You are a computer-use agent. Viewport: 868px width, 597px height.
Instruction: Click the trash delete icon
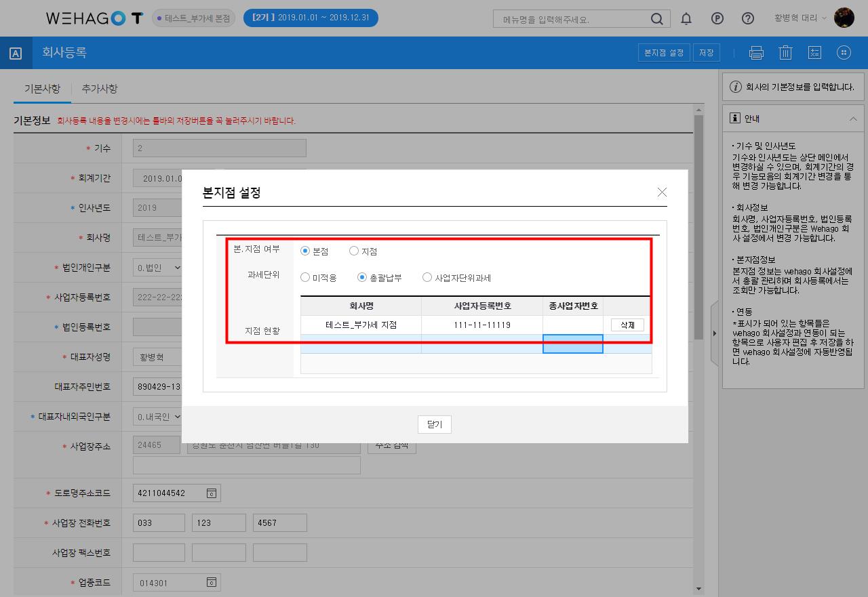(785, 53)
